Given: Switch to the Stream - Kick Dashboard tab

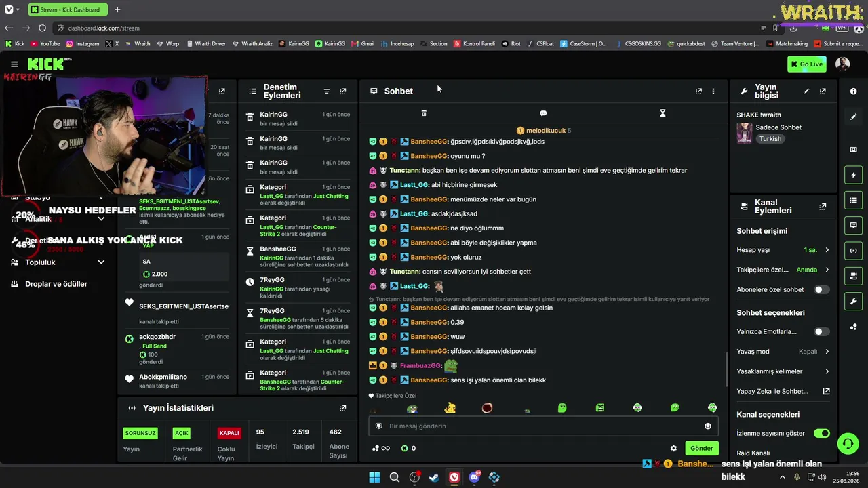Looking at the screenshot, I should [66, 9].
